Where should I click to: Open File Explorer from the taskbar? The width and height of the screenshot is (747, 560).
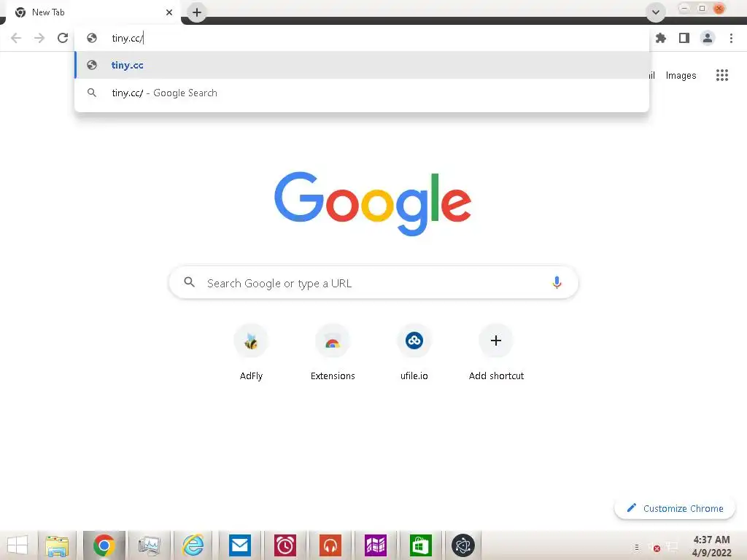[x=57, y=545]
